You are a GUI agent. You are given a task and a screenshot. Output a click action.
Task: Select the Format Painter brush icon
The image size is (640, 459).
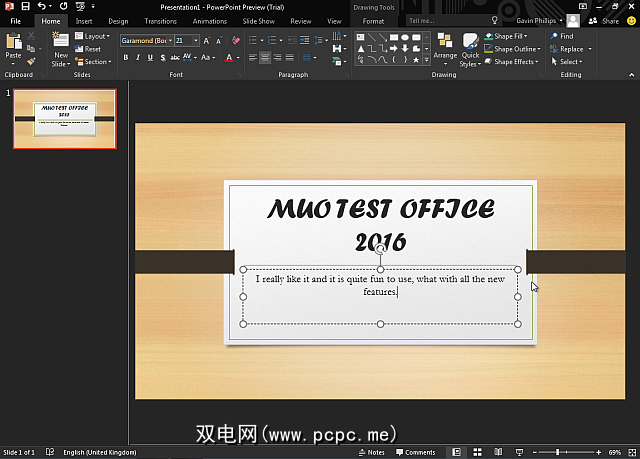point(32,61)
